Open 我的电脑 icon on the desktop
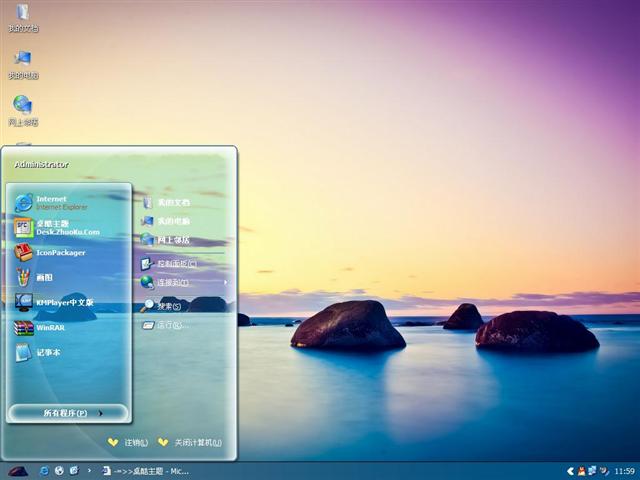The height and width of the screenshot is (480, 640). tap(22, 61)
